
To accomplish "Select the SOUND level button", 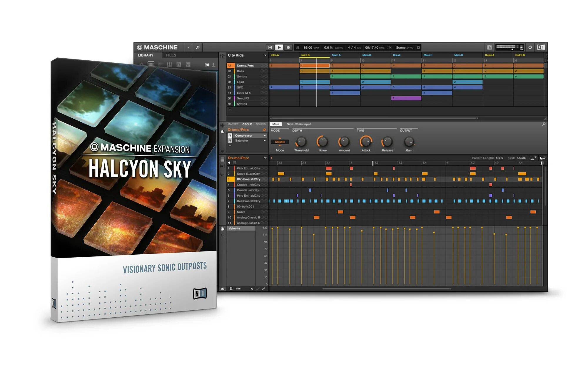I will point(260,124).
